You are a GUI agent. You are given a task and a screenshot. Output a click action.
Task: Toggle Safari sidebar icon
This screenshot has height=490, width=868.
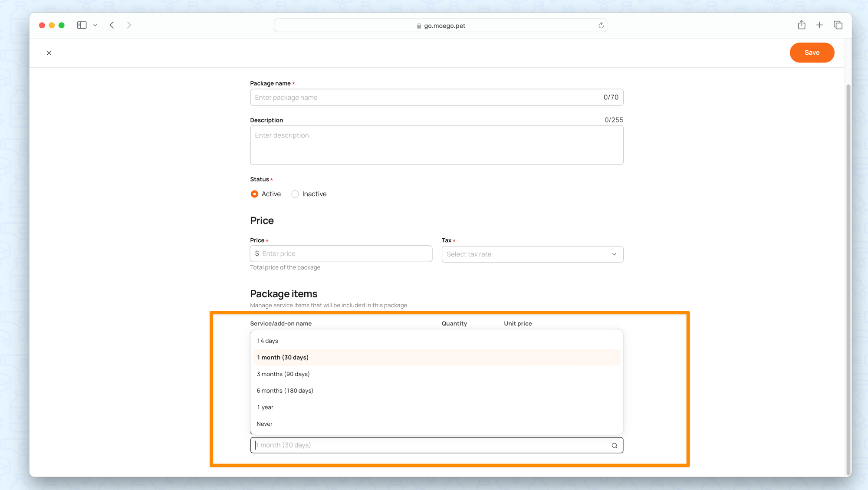coord(82,25)
